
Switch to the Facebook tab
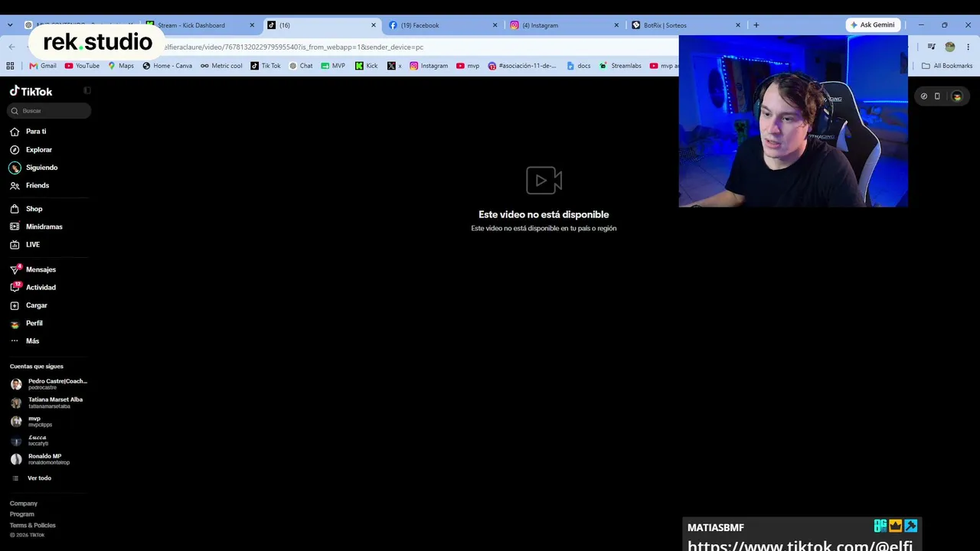click(442, 25)
